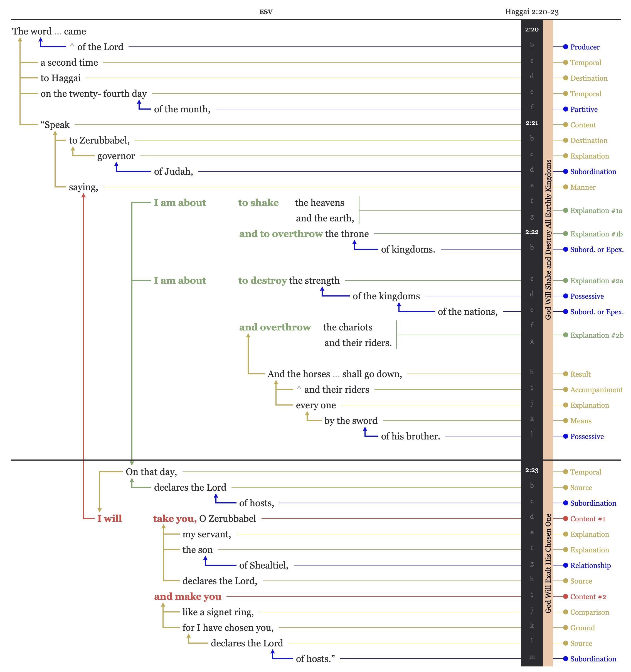Image resolution: width=631 pixels, height=672 pixels.
Task: Click the Comparison relationship label
Action: coord(590,612)
